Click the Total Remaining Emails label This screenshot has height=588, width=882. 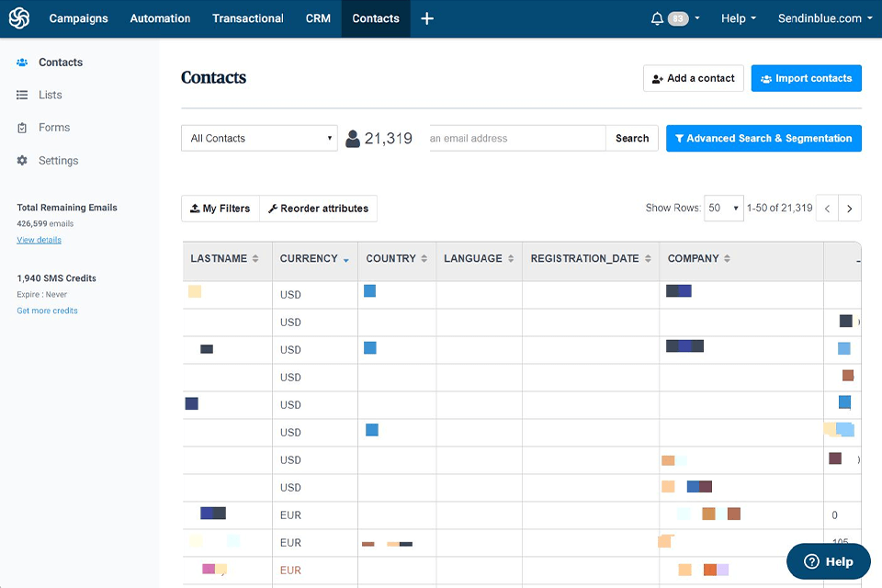pos(67,208)
